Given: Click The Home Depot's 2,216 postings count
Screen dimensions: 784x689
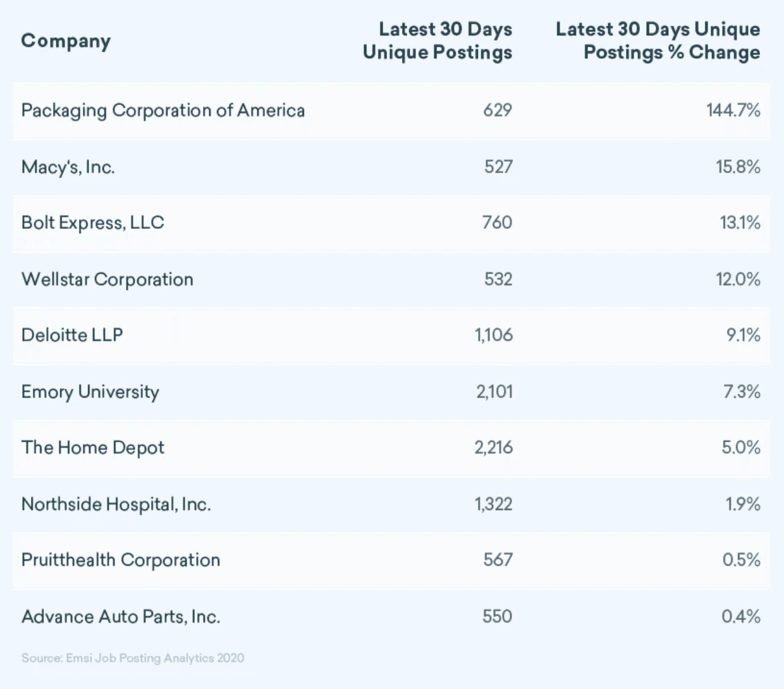Looking at the screenshot, I should (494, 448).
